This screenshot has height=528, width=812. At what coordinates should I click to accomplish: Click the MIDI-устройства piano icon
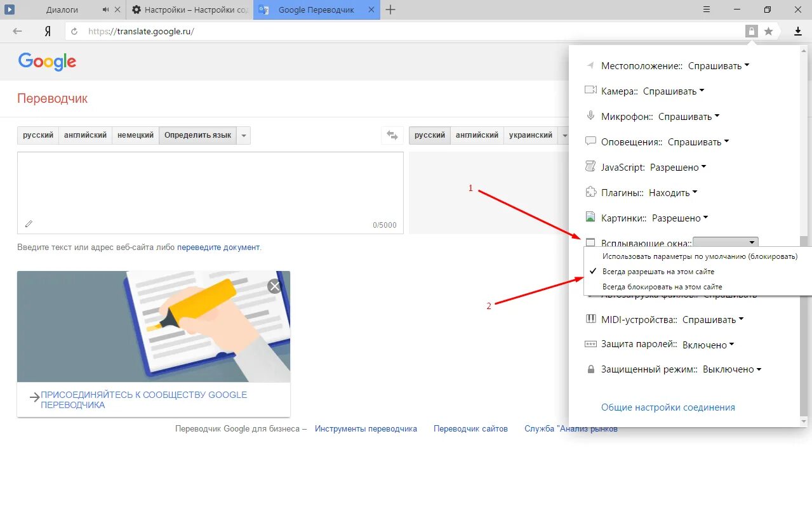pyautogui.click(x=590, y=319)
